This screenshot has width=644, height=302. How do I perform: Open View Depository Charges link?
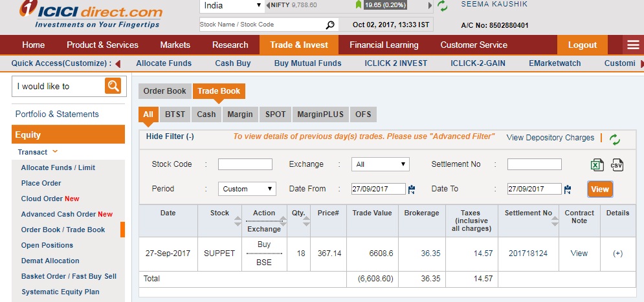coord(550,138)
